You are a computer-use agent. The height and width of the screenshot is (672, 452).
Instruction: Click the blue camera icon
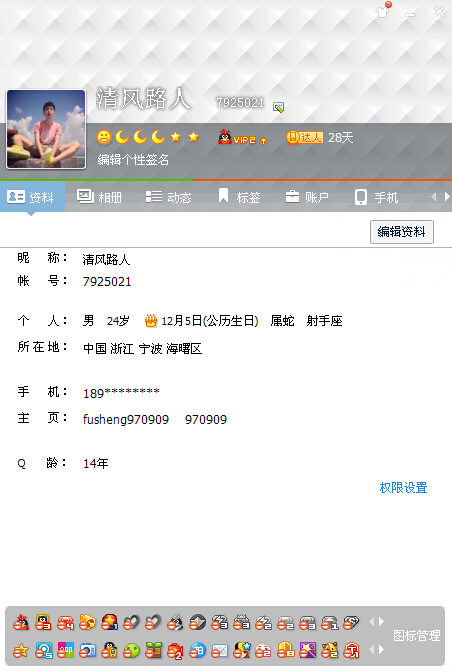point(87,651)
